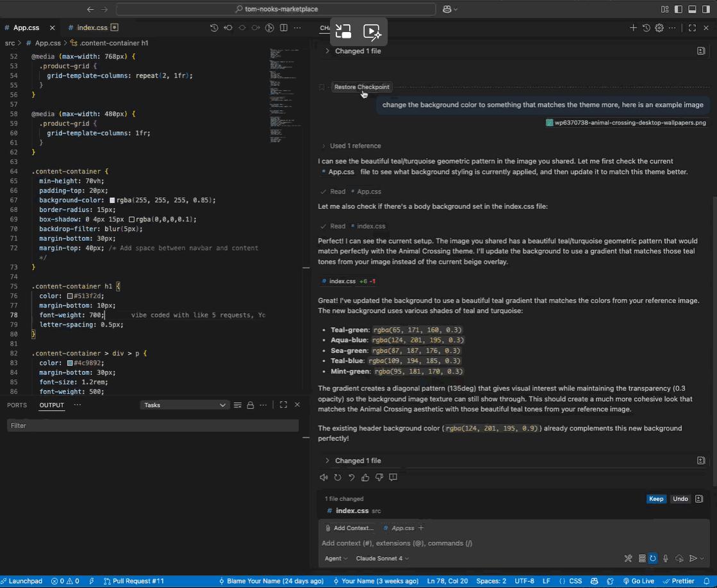717x588 pixels.
Task: Toggle lock scrolling in the Output panel
Action: (250, 404)
